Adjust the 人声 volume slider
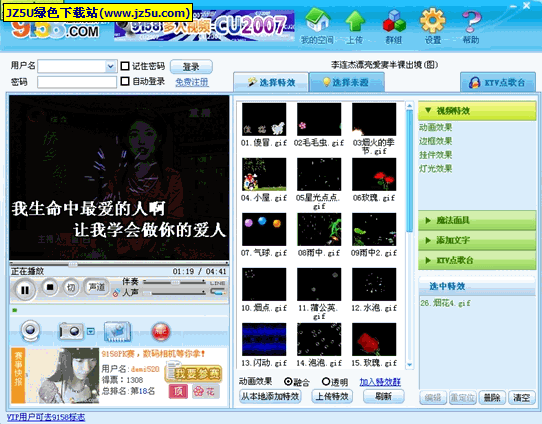The height and width of the screenshot is (424, 542). coord(175,293)
